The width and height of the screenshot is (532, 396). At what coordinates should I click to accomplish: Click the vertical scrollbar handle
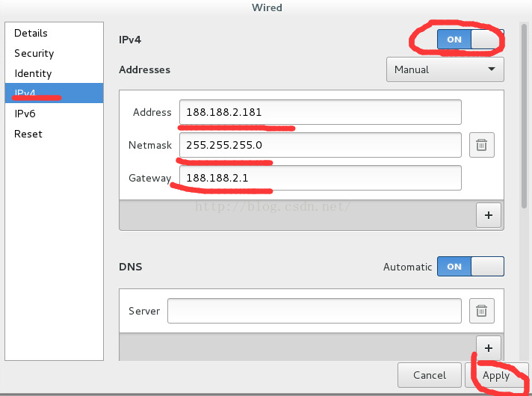[525, 115]
